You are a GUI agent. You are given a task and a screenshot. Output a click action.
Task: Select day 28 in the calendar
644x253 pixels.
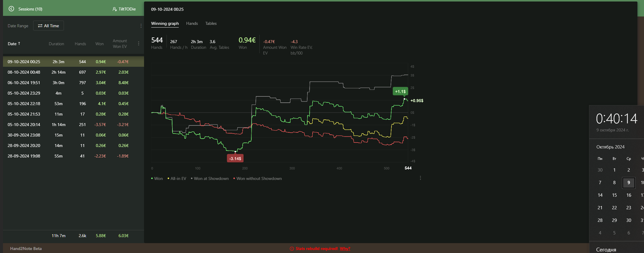pyautogui.click(x=600, y=220)
